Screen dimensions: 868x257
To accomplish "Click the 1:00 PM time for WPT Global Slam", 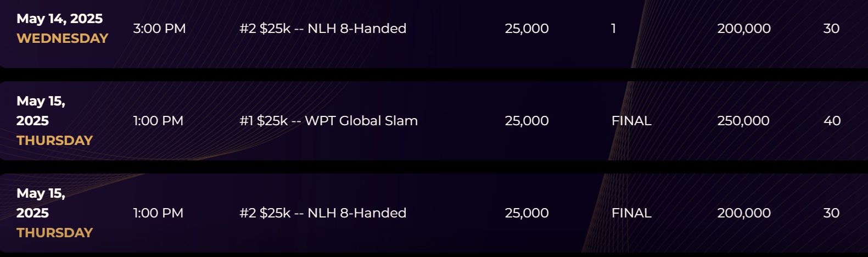I will 158,121.
